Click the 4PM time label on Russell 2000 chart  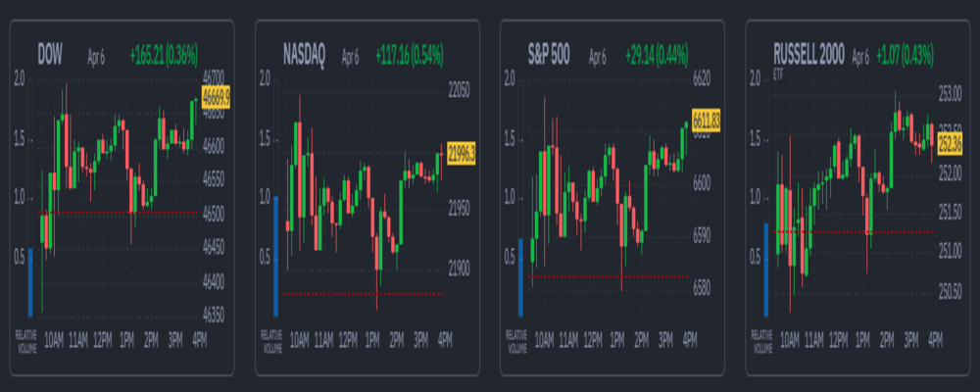[935, 339]
